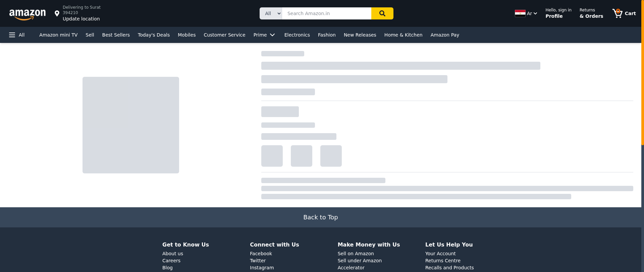The height and width of the screenshot is (272, 644).
Task: Click Update location link
Action: point(81,19)
